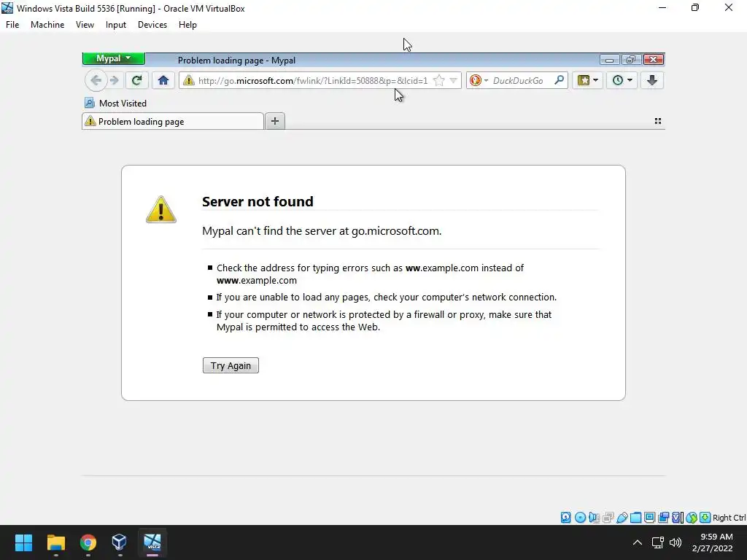Open the VirtualBox File menu
This screenshot has height=560, width=747.
pos(12,25)
